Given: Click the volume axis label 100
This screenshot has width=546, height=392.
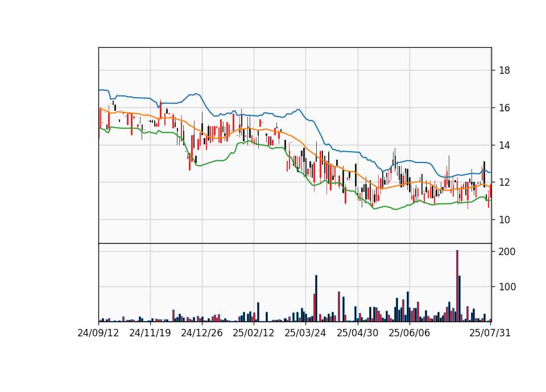Looking at the screenshot, I should [507, 287].
